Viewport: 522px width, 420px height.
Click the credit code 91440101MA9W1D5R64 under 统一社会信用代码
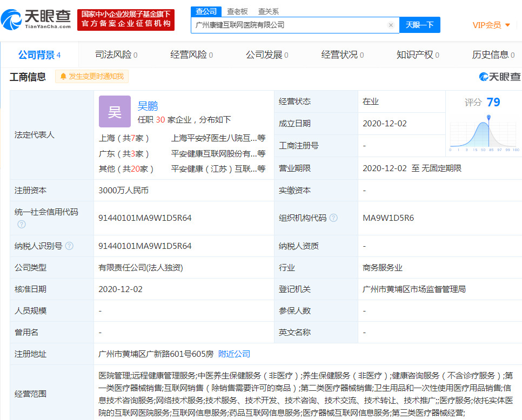(x=145, y=218)
